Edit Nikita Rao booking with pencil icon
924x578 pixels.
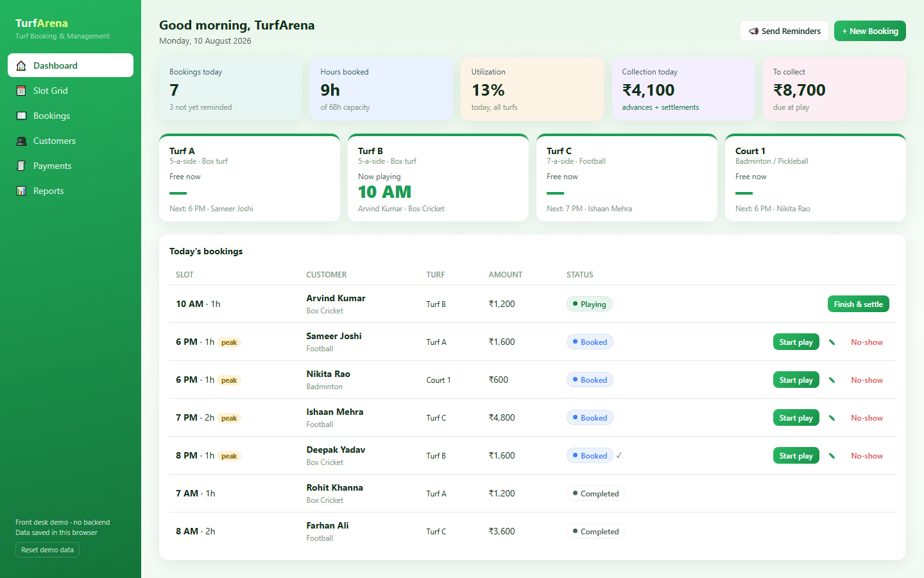pyautogui.click(x=832, y=380)
